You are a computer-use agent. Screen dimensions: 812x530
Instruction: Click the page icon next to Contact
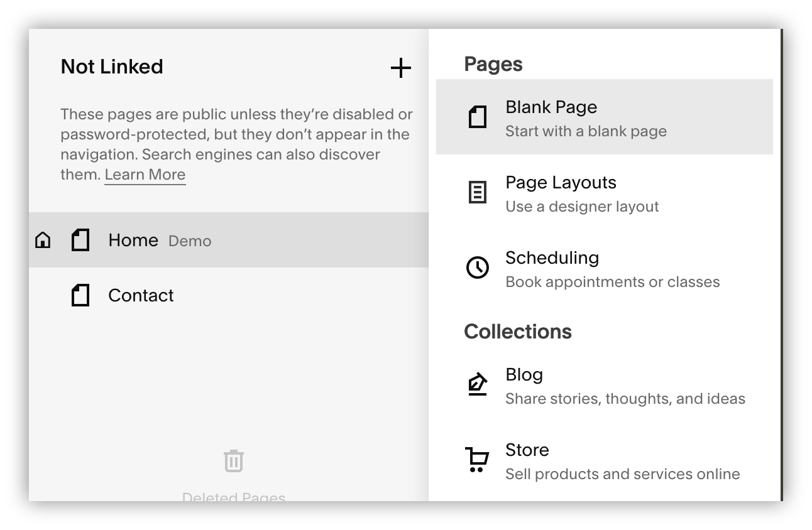(80, 295)
